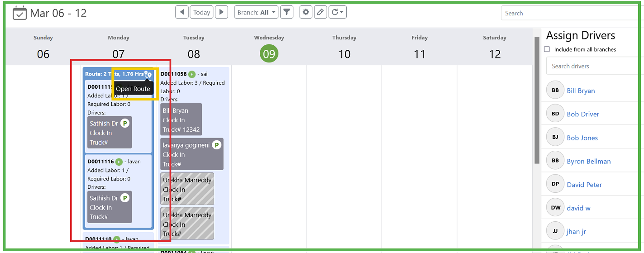Click green play icon next to D0011058
Screen dimensions: 644x253
click(x=192, y=74)
